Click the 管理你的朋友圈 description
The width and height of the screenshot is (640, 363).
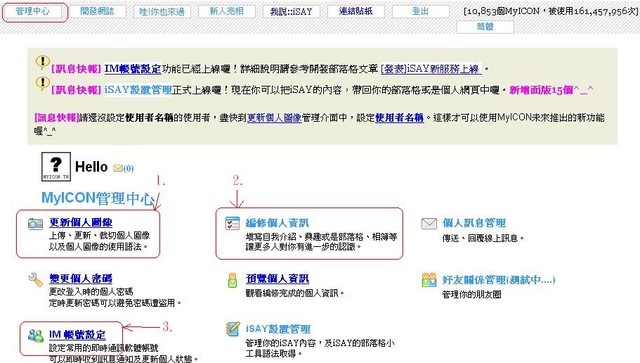click(472, 294)
